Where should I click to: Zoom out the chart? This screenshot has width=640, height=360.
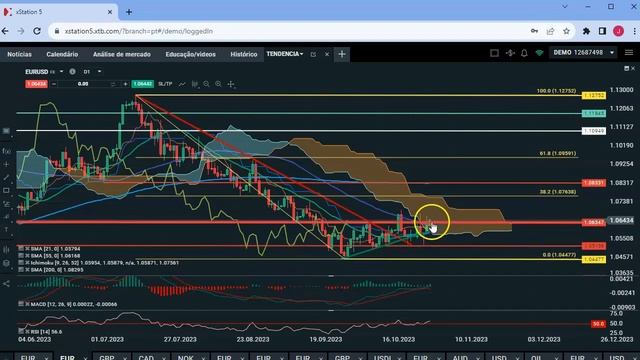[x=207, y=84]
